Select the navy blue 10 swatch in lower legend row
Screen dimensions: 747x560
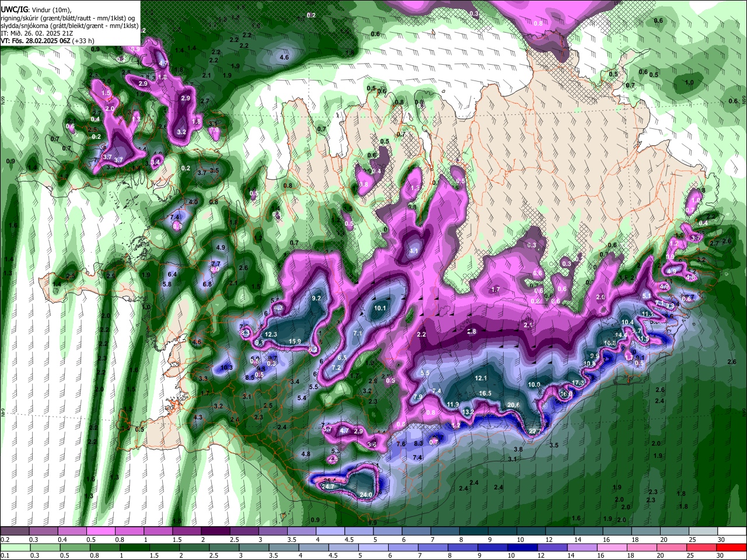521,548
